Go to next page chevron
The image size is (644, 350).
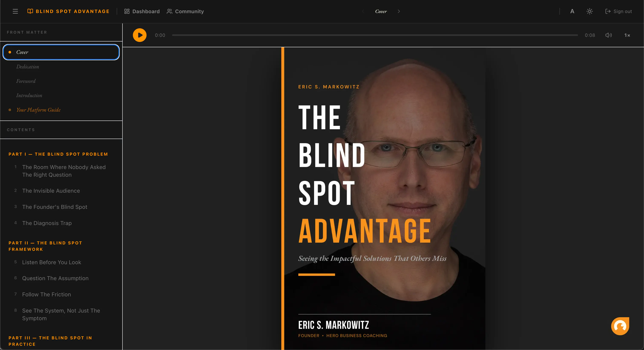click(x=399, y=11)
